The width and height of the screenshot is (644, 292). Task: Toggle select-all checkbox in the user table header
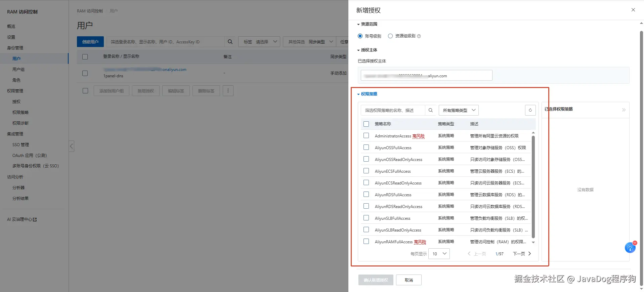pos(85,57)
